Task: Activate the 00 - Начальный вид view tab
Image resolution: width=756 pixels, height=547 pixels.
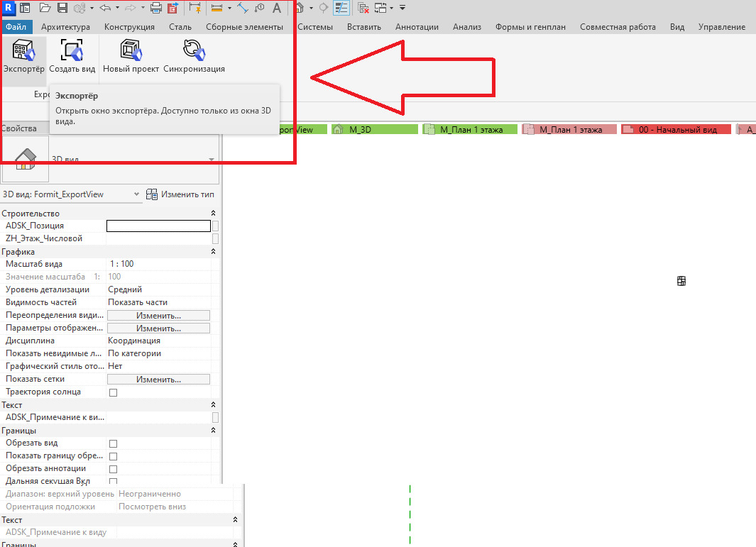Action: (x=676, y=129)
